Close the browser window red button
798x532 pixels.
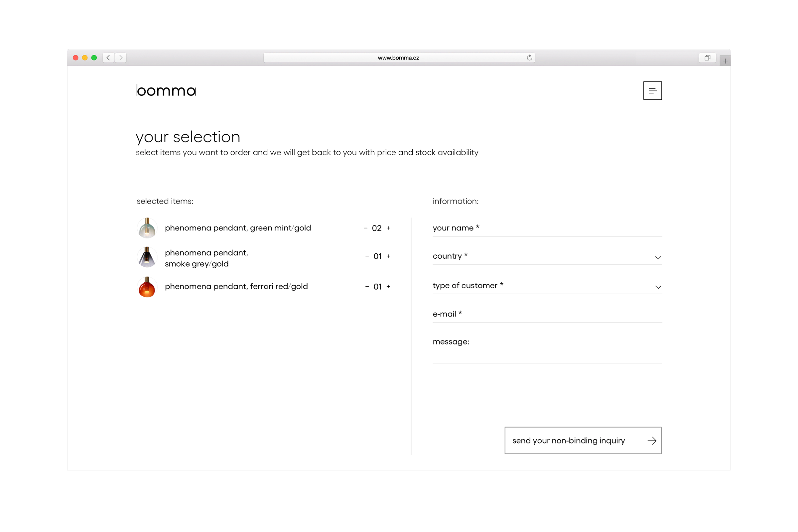[x=76, y=58]
